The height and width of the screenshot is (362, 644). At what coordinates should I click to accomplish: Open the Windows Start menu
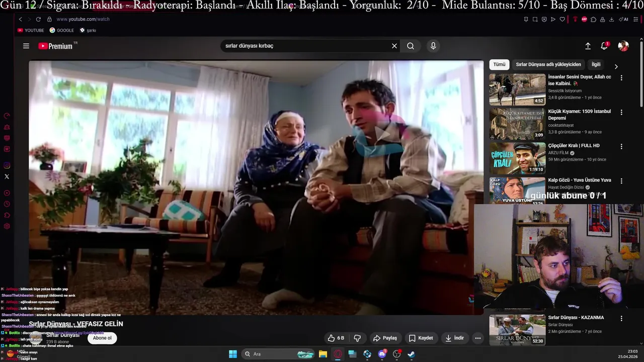pyautogui.click(x=233, y=354)
